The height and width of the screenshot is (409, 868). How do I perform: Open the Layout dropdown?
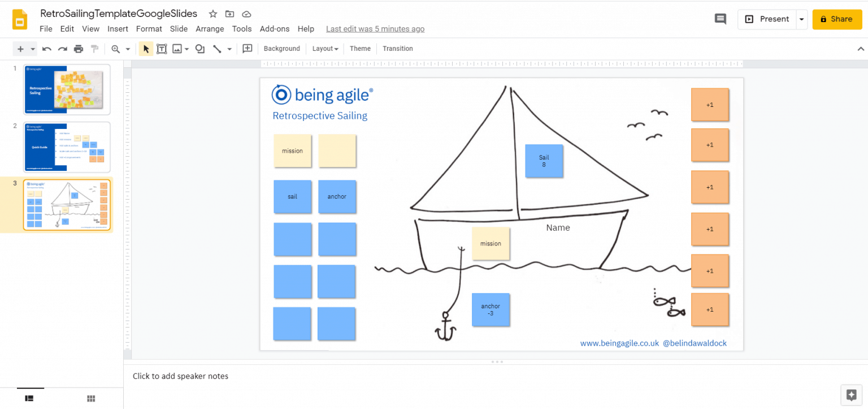click(325, 49)
